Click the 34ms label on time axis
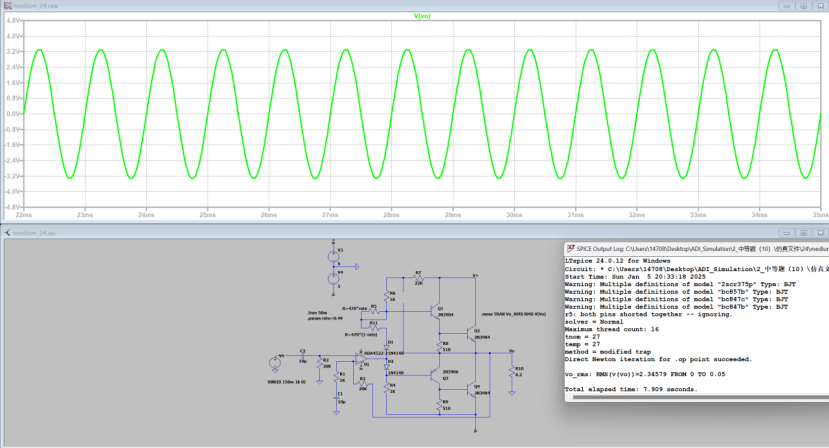 759,215
